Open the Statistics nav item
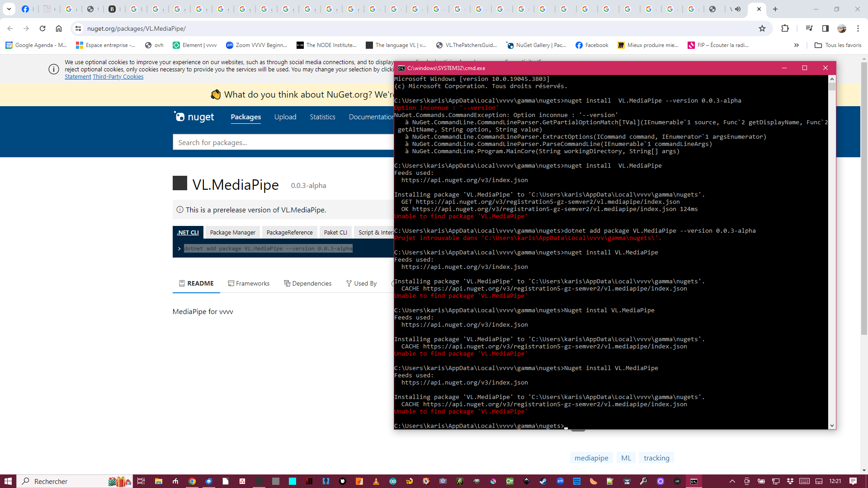Image resolution: width=868 pixels, height=488 pixels. click(x=322, y=117)
